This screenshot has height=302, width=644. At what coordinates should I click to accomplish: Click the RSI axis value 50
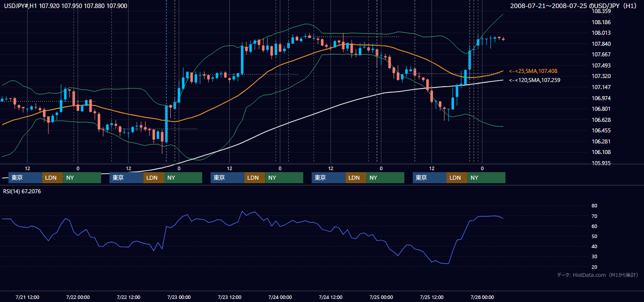pos(594,236)
